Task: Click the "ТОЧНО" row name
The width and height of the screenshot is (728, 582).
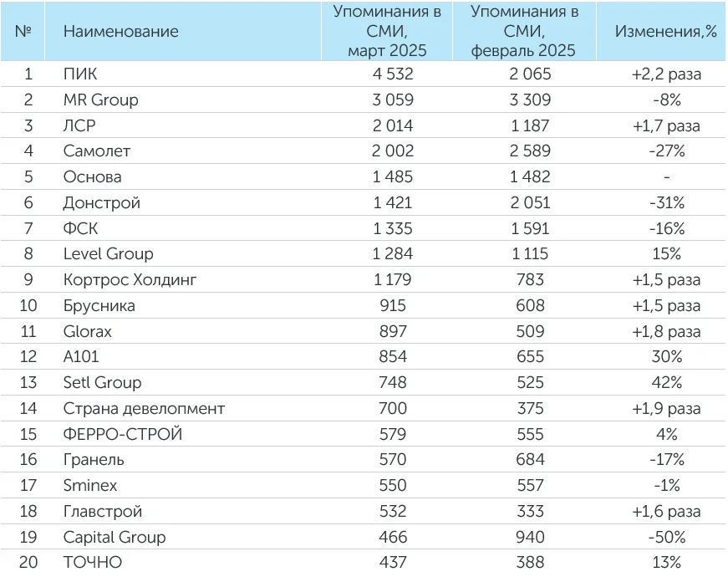Action: pos(92,563)
